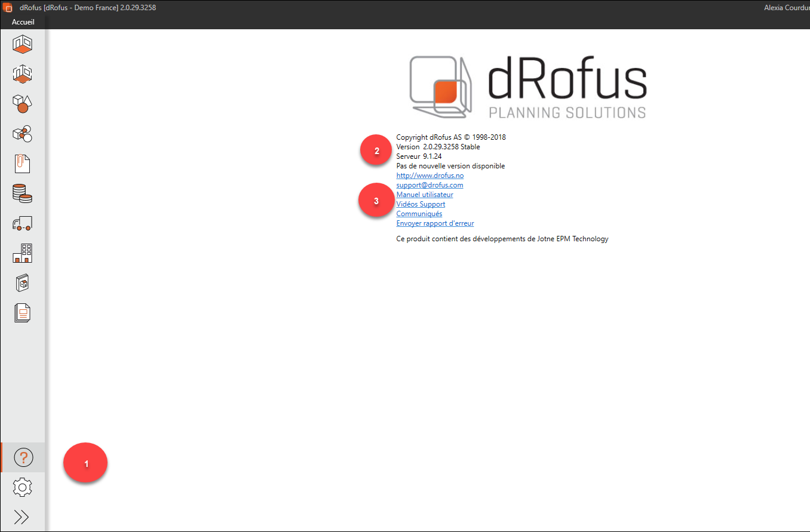Open the Documents paperclip icon
Viewport: 810px width, 532px height.
tap(23, 164)
